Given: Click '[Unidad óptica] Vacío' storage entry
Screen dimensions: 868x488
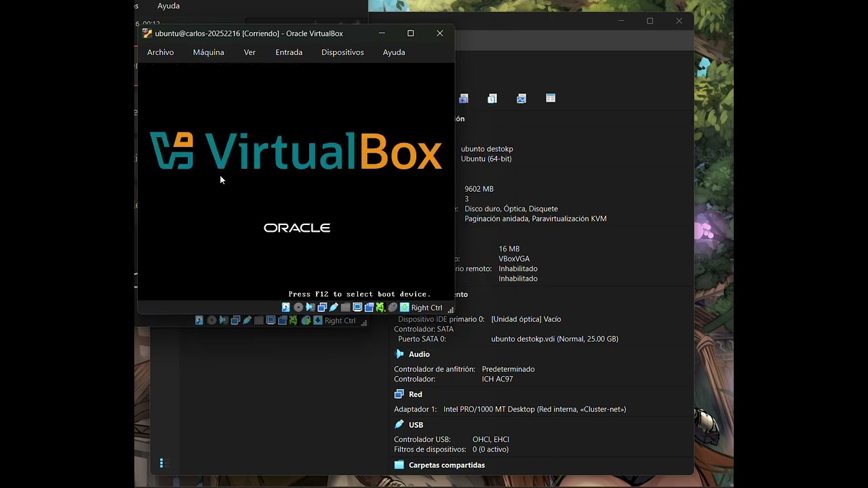Looking at the screenshot, I should pos(526,319).
